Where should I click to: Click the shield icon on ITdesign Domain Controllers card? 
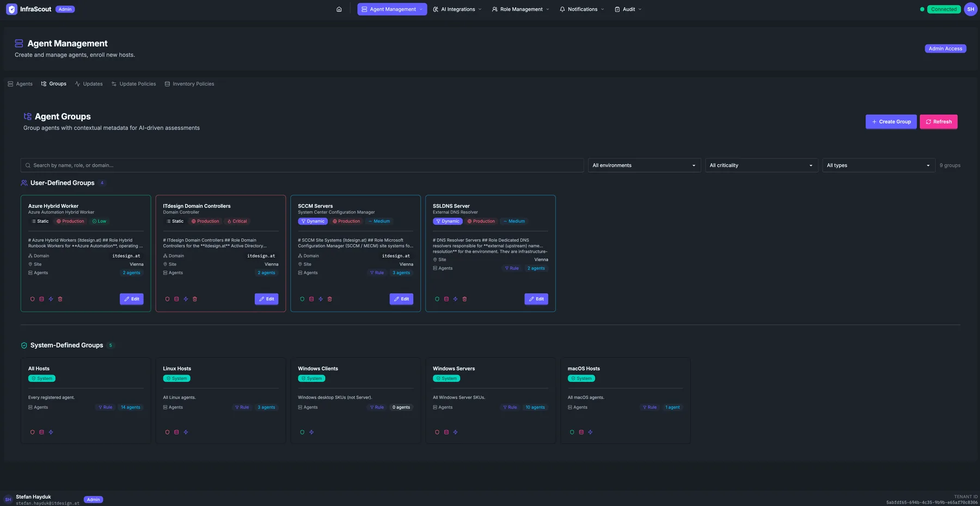(x=168, y=299)
